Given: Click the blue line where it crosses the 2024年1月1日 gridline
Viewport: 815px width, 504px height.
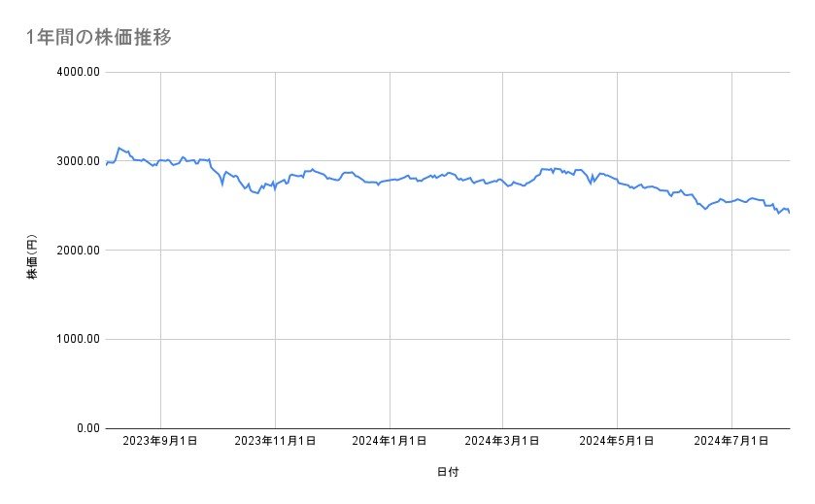Looking at the screenshot, I should pyautogui.click(x=390, y=180).
